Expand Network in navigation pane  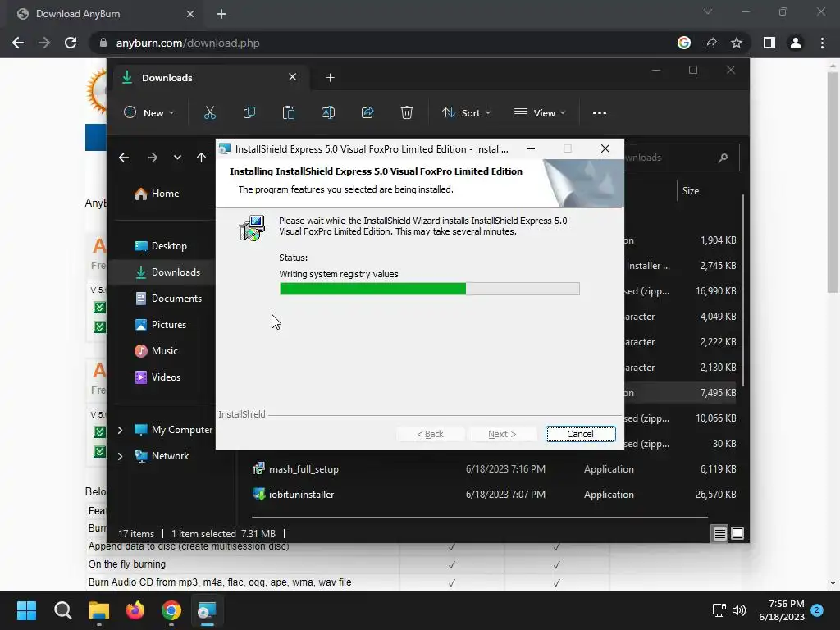[120, 456]
